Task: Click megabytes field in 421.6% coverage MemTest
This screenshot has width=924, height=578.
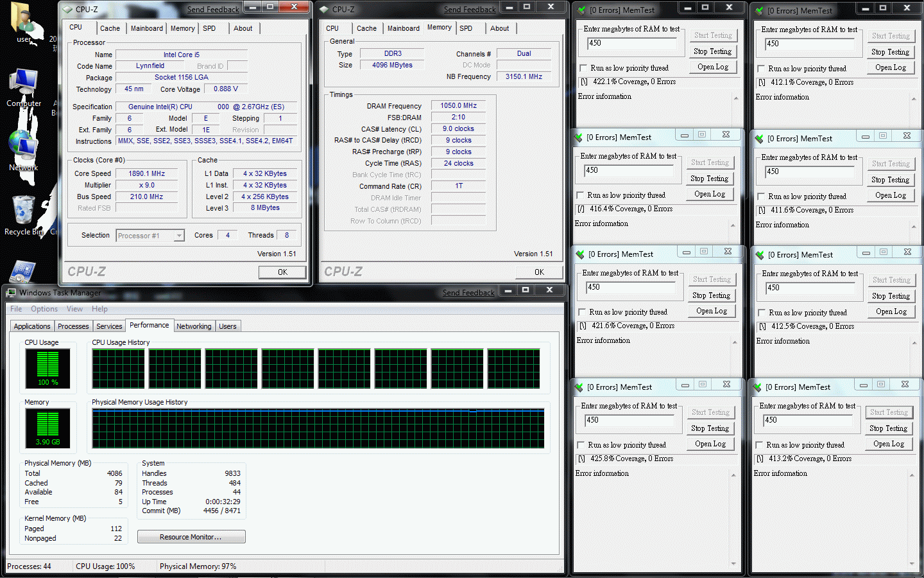Action: (630, 288)
